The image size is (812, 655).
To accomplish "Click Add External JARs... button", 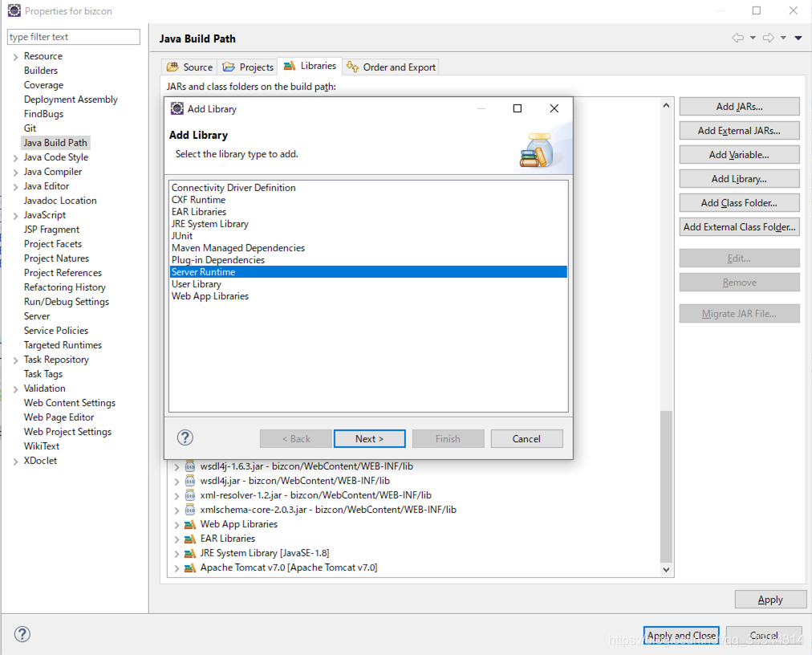I will coord(740,131).
